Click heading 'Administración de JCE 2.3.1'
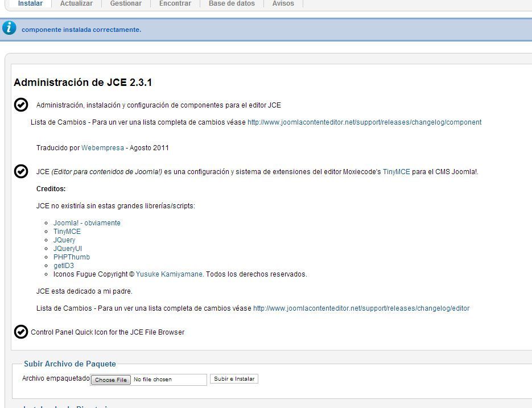The image size is (532, 408). click(83, 82)
